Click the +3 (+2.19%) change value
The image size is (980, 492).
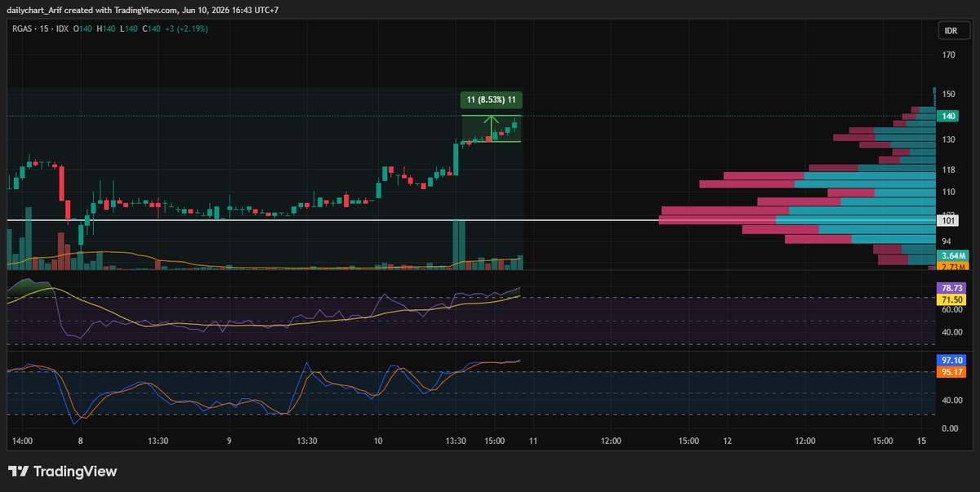coord(186,29)
